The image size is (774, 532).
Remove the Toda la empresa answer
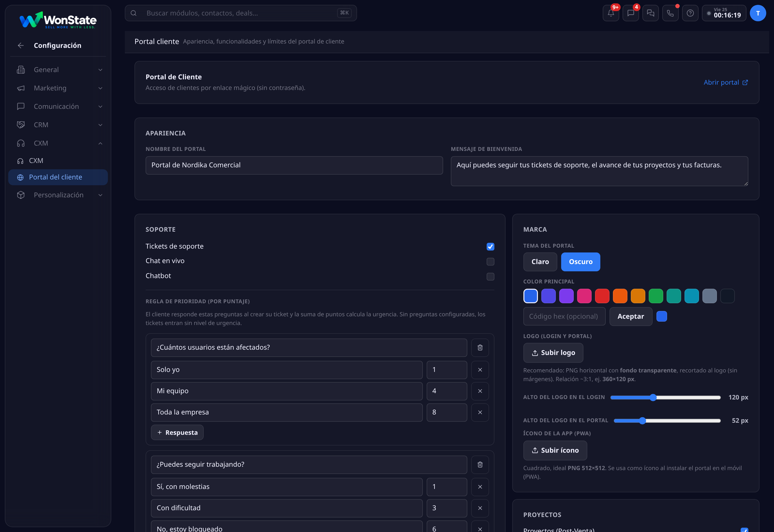tap(480, 412)
